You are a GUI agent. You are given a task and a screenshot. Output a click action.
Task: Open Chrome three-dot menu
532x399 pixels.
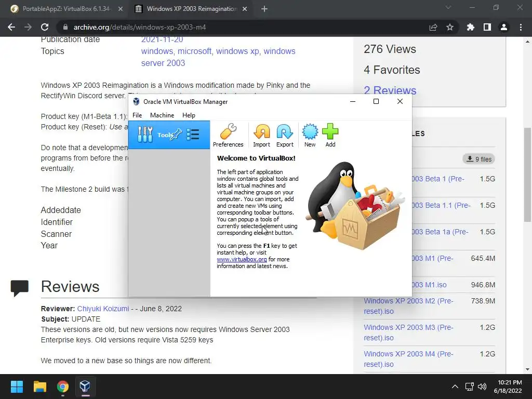coord(521,27)
